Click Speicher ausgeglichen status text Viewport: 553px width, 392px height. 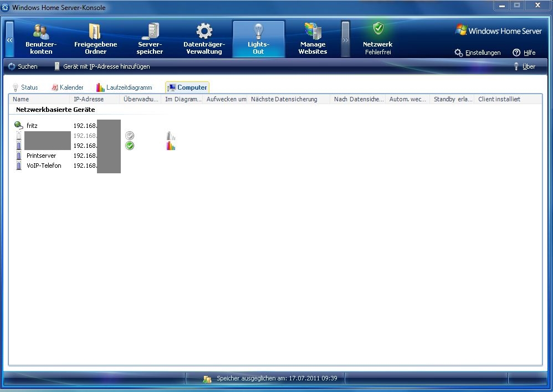click(x=277, y=378)
